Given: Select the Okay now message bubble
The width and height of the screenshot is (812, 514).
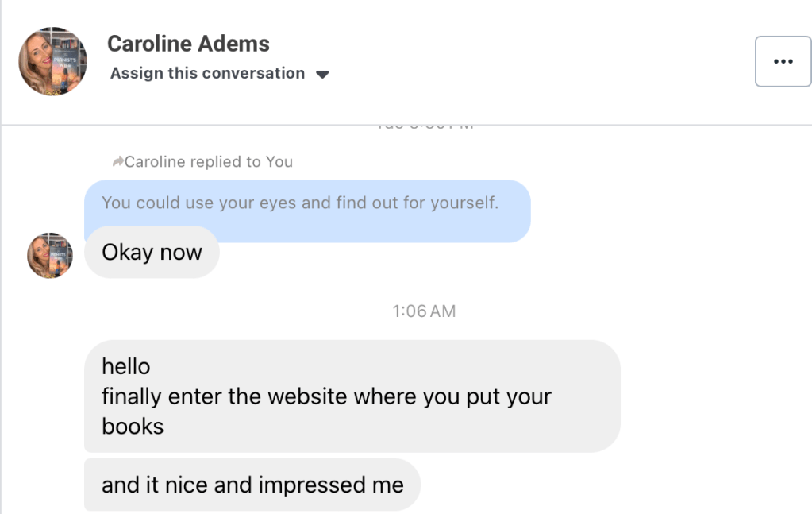Looking at the screenshot, I should 152,253.
